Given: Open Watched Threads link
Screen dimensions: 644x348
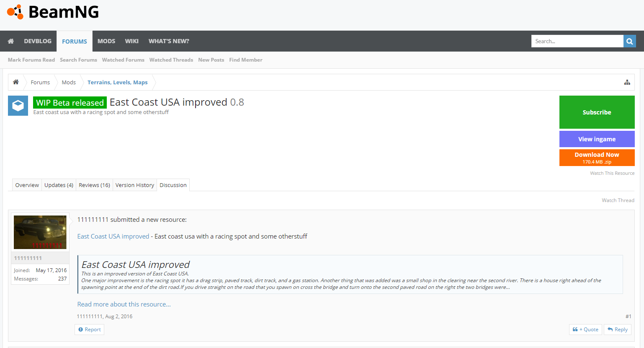Looking at the screenshot, I should pyautogui.click(x=171, y=60).
